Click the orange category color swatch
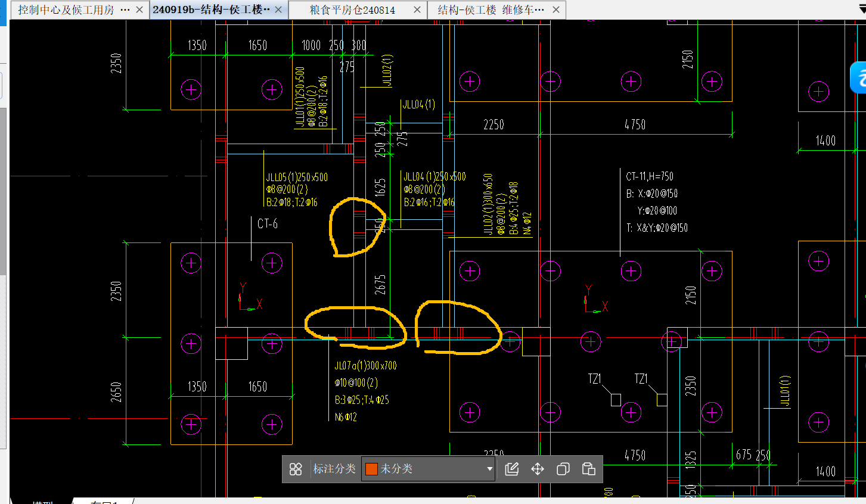Image resolution: width=866 pixels, height=504 pixels. coord(371,469)
